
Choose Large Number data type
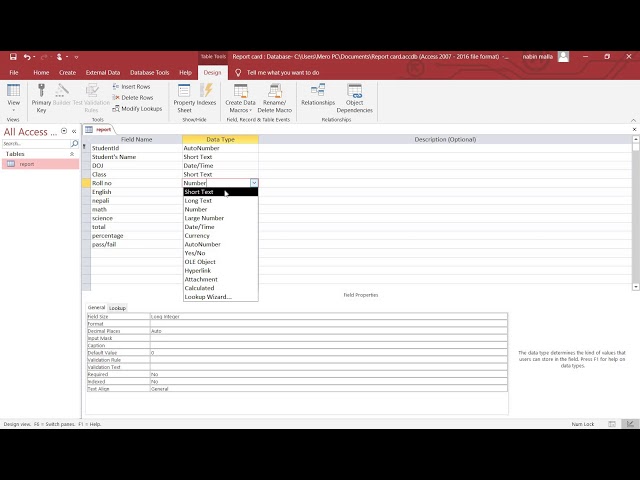pos(220,218)
